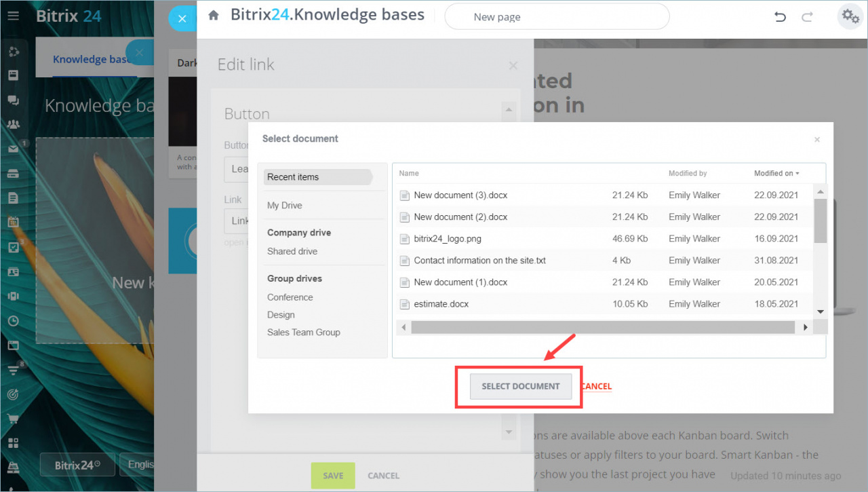This screenshot has width=868, height=492.
Task: Open the chat icon in left sidebar
Action: click(x=13, y=100)
